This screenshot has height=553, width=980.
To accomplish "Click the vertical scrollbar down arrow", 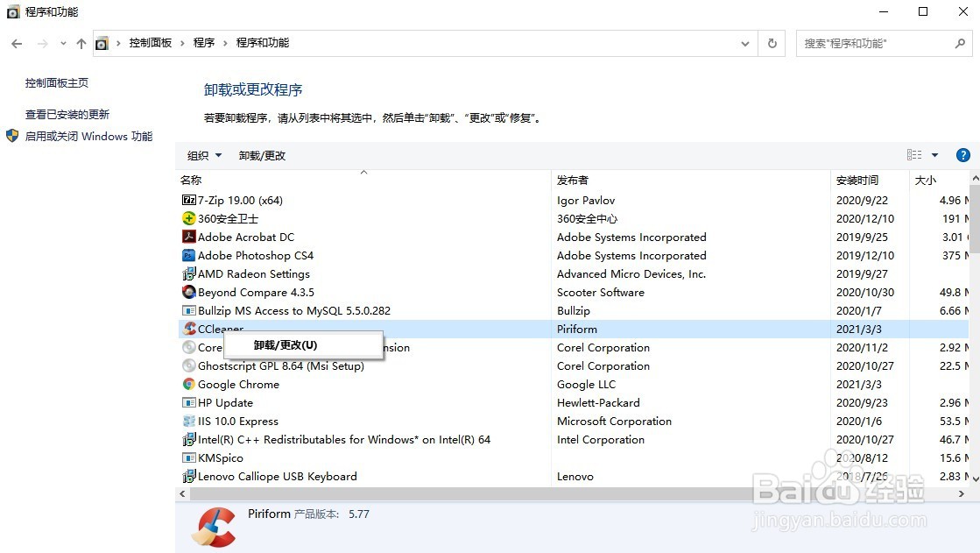I will coord(975,479).
